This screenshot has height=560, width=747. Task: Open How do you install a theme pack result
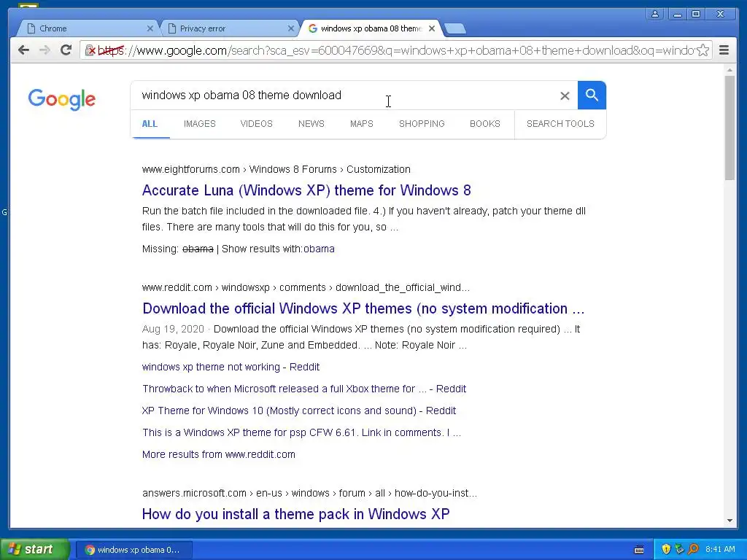pos(296,514)
